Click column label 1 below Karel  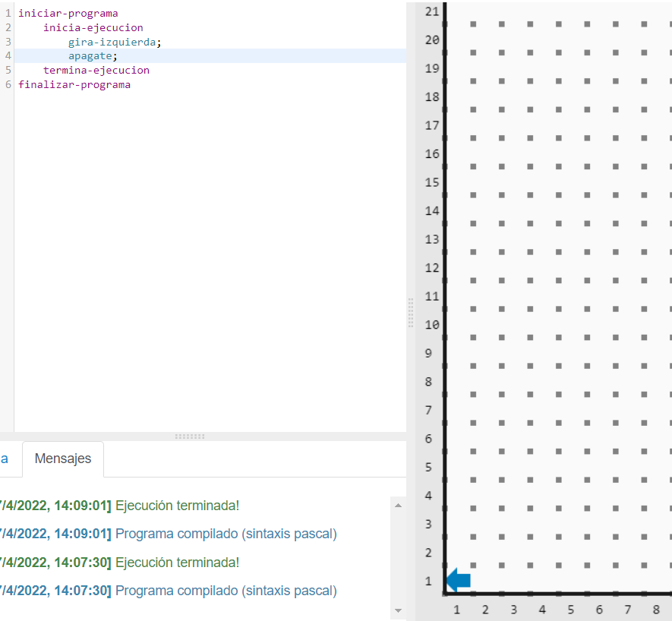click(456, 609)
